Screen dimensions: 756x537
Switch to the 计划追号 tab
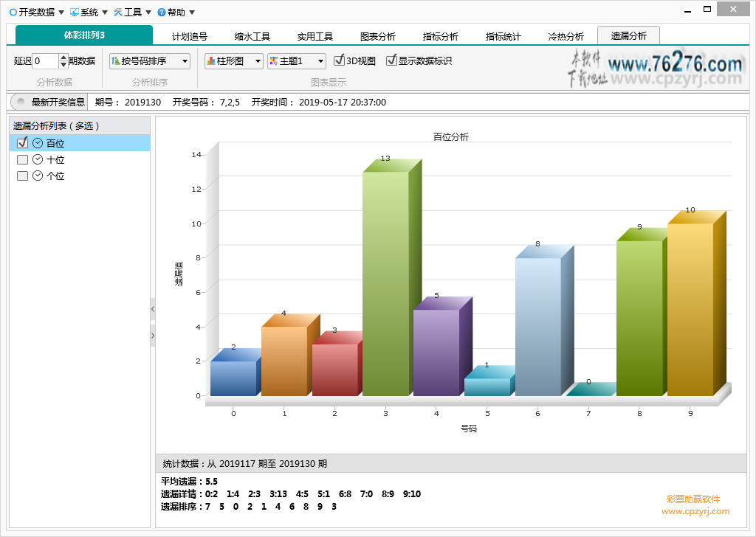(x=190, y=36)
